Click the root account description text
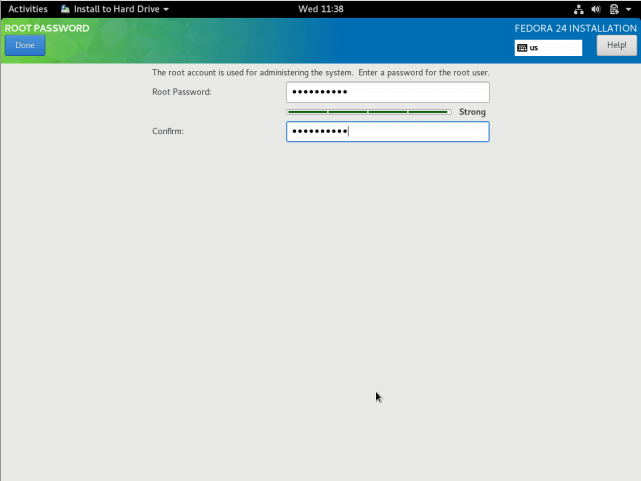The width and height of the screenshot is (641, 481). (x=320, y=73)
